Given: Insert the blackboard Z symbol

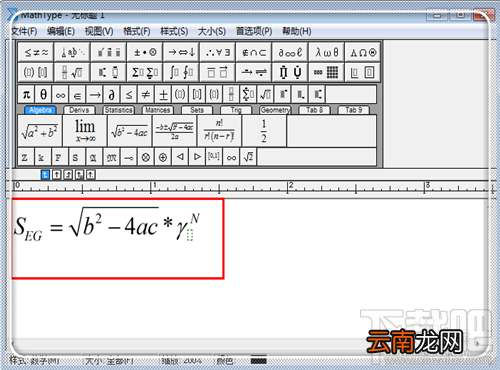Looking at the screenshot, I should pos(25,157).
